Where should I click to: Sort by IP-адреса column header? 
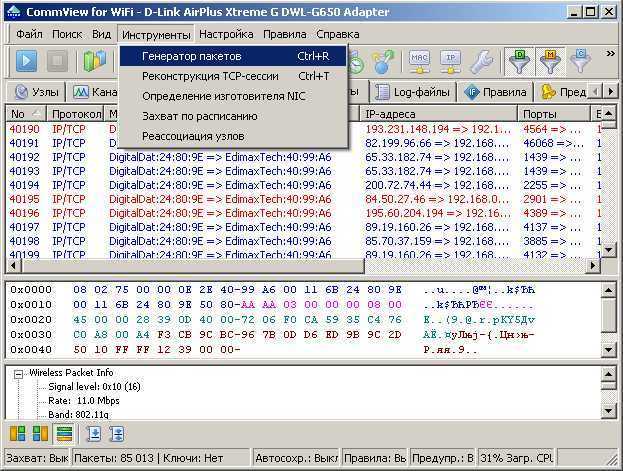pos(439,114)
